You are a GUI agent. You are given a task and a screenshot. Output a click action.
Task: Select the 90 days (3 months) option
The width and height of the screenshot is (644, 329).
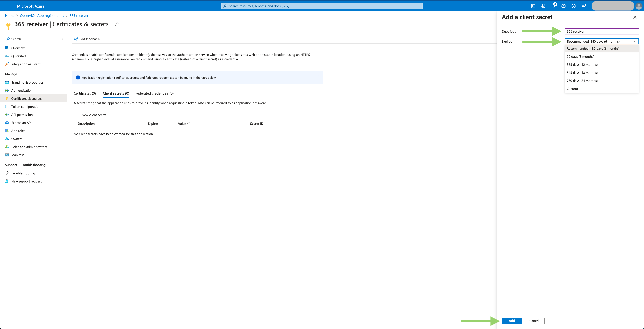580,56
